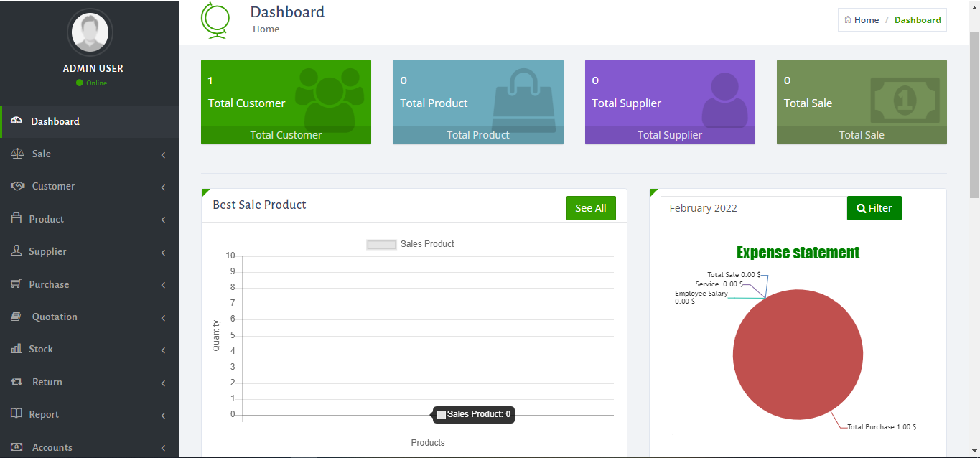Select the Report book icon
The height and width of the screenshot is (458, 980).
(16, 414)
